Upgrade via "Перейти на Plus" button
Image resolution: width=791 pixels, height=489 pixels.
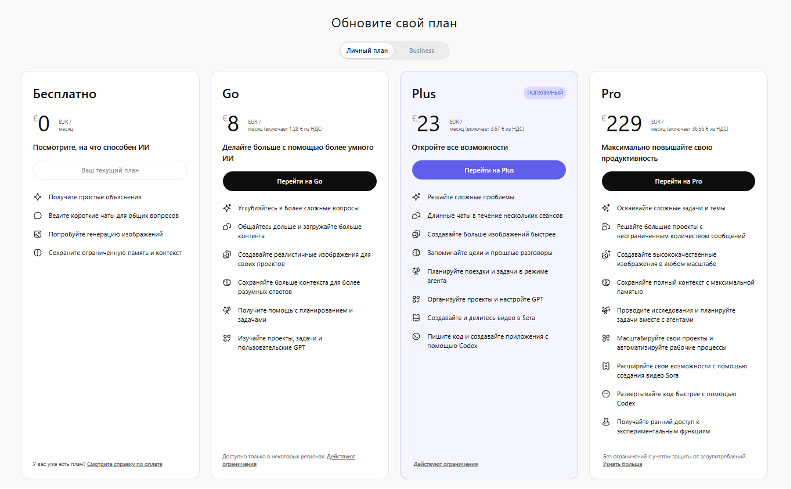tap(489, 171)
